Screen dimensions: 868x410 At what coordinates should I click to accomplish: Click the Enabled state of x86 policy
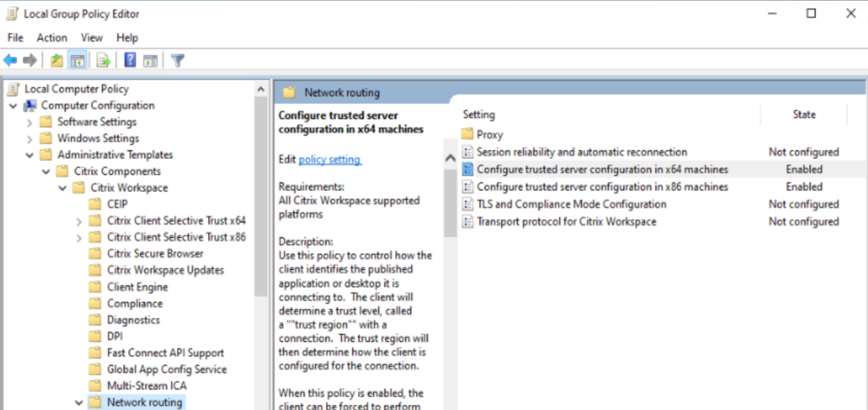(804, 187)
